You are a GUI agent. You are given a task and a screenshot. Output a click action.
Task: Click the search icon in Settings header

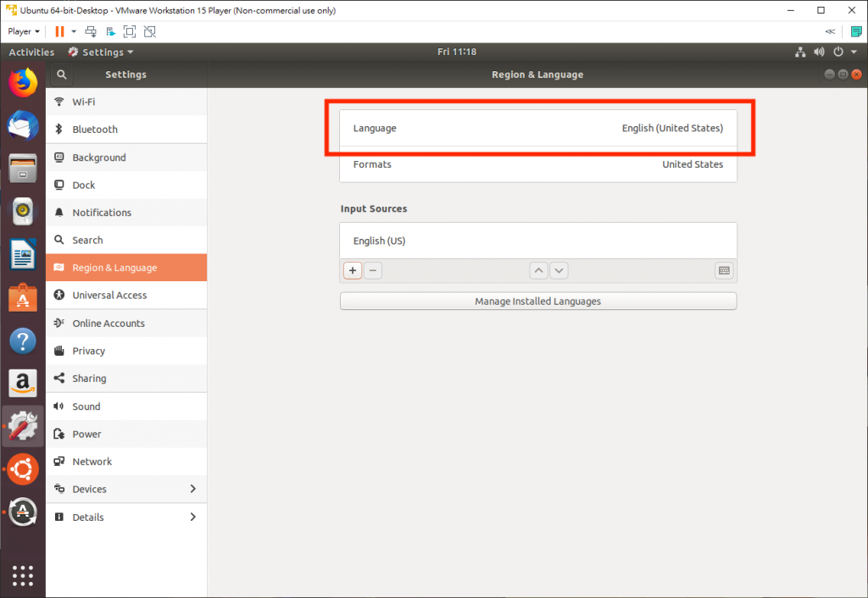click(61, 75)
